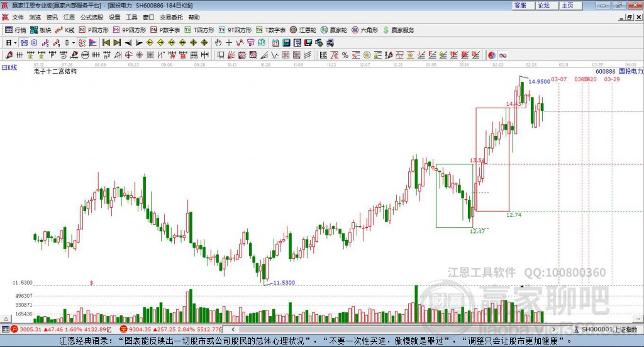Toggle the red-blue yin-yang icon
Viewport: 644px width, 347px height.
pos(492,55)
